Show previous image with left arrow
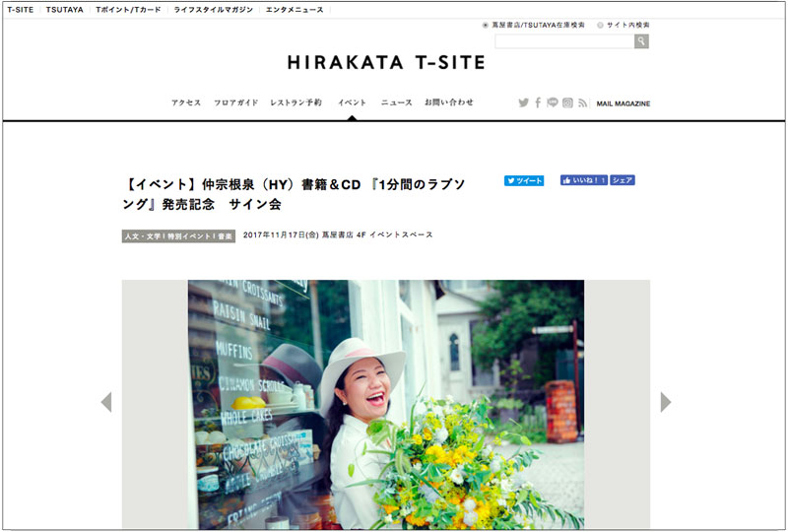 106,402
